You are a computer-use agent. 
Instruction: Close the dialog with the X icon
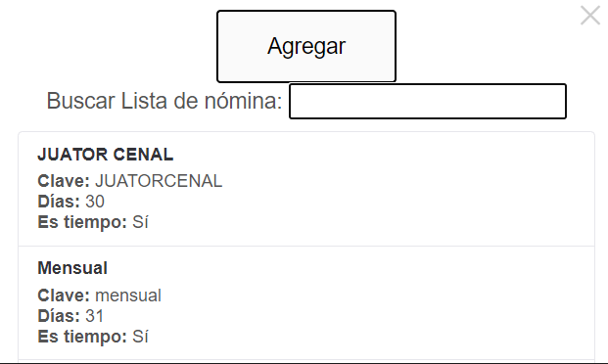pos(590,16)
